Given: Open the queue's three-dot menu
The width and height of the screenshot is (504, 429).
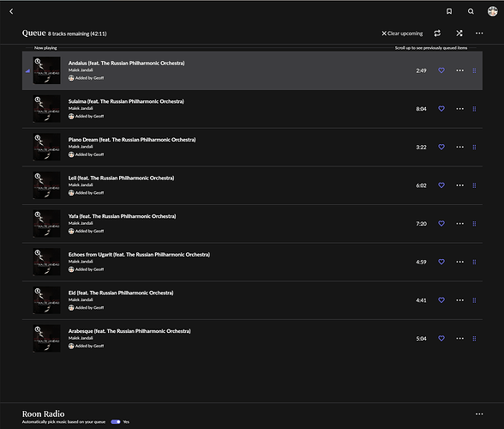Looking at the screenshot, I should (479, 33).
